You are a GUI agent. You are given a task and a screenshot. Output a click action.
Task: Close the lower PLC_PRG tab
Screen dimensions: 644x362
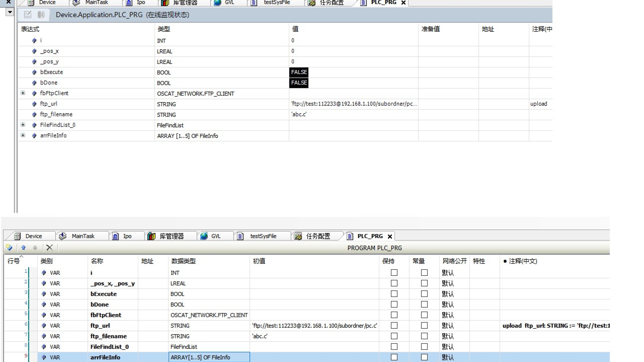point(390,236)
